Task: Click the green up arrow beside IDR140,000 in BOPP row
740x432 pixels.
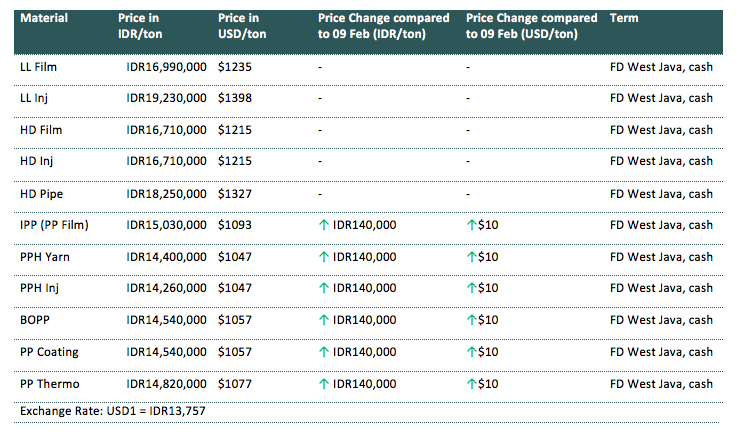Action: (324, 320)
